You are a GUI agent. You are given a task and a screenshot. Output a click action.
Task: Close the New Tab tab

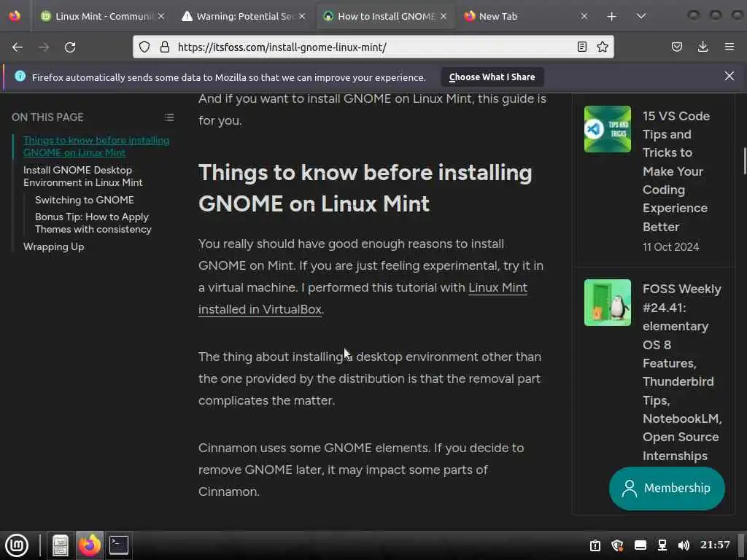[x=584, y=16]
